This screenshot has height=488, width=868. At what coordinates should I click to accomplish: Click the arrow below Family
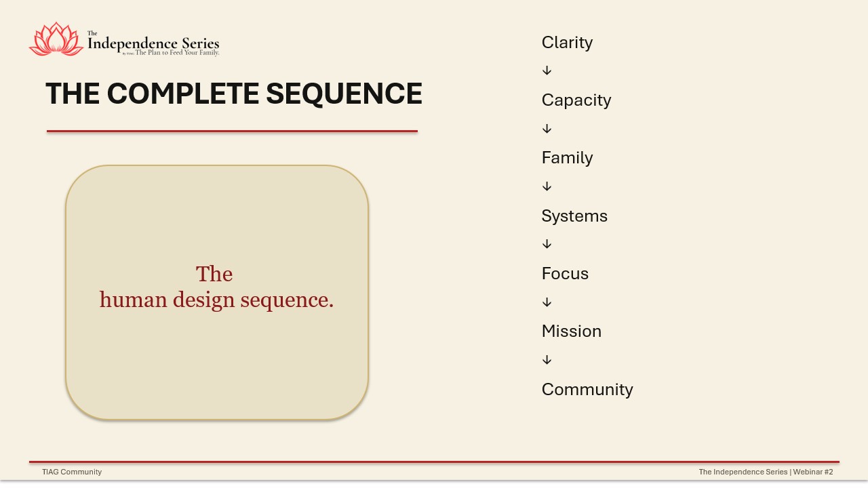pos(547,186)
